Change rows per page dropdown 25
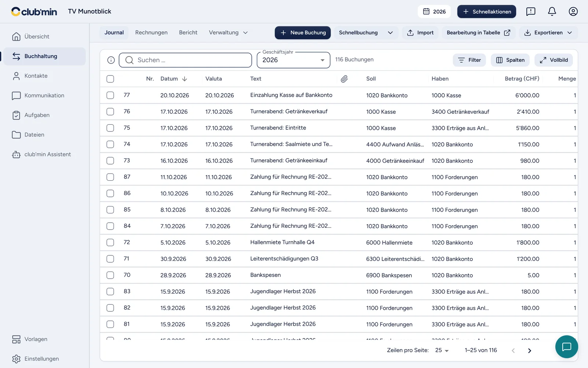The height and width of the screenshot is (368, 588). (x=442, y=350)
